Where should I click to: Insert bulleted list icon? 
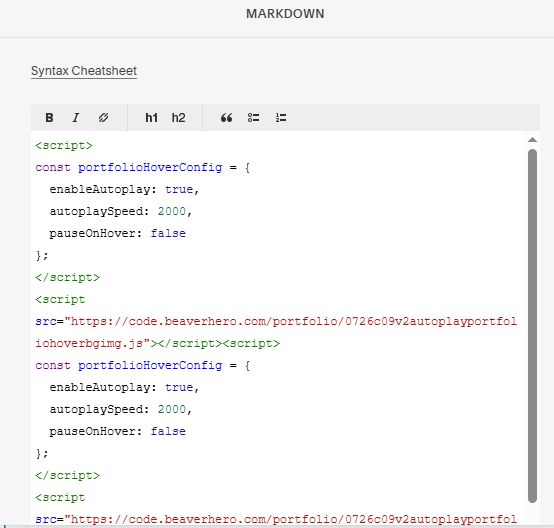click(x=253, y=118)
